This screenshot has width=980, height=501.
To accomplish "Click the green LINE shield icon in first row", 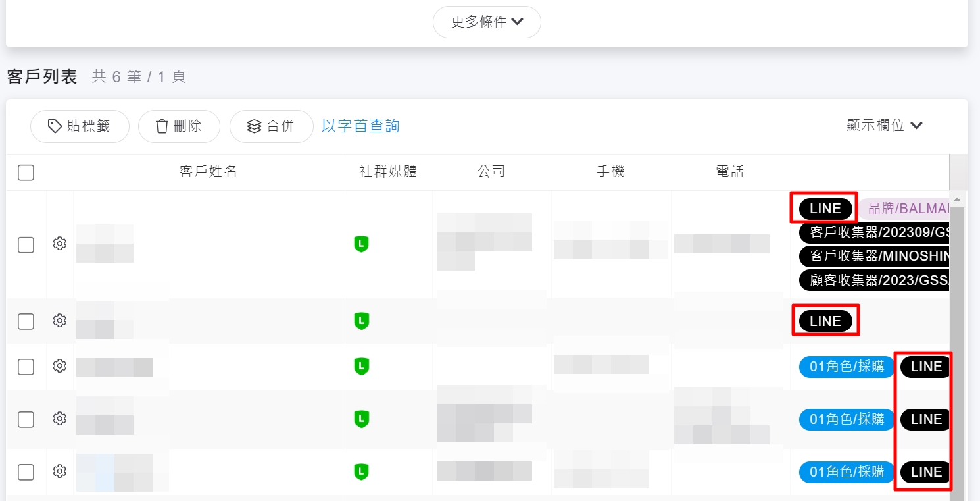I will pos(361,244).
